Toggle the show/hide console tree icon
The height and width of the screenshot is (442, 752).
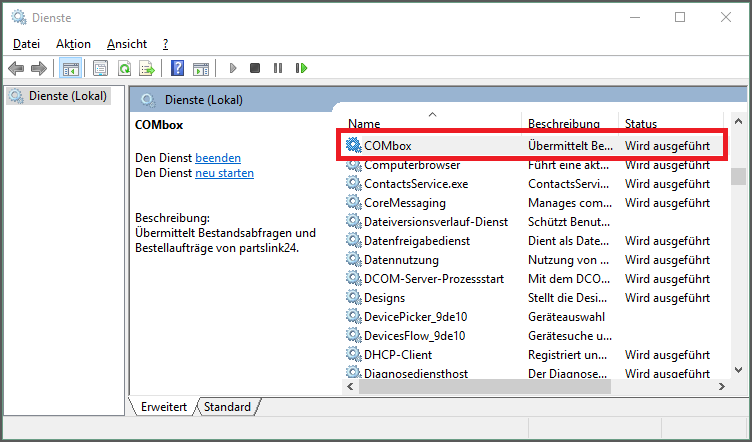[70, 69]
